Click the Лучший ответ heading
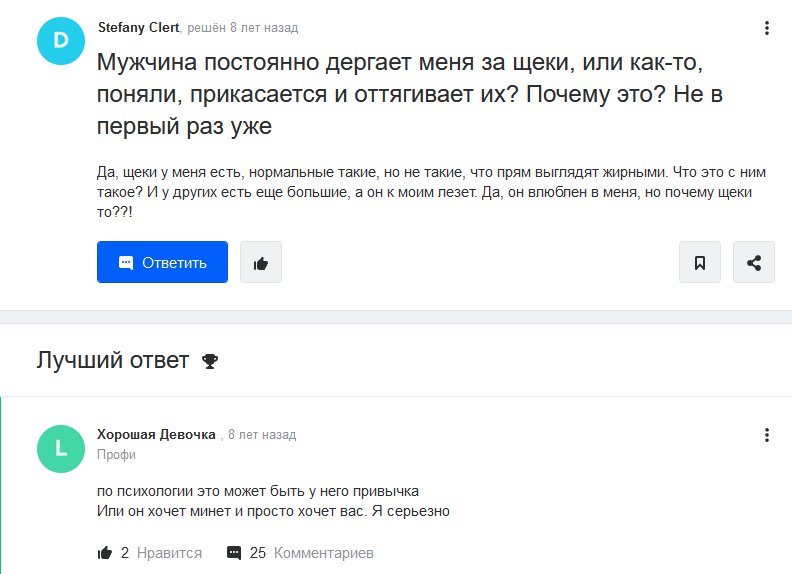The width and height of the screenshot is (792, 574). click(x=113, y=361)
